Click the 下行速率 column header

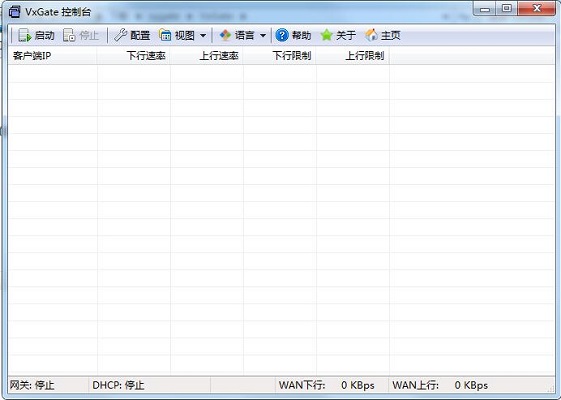pos(133,55)
